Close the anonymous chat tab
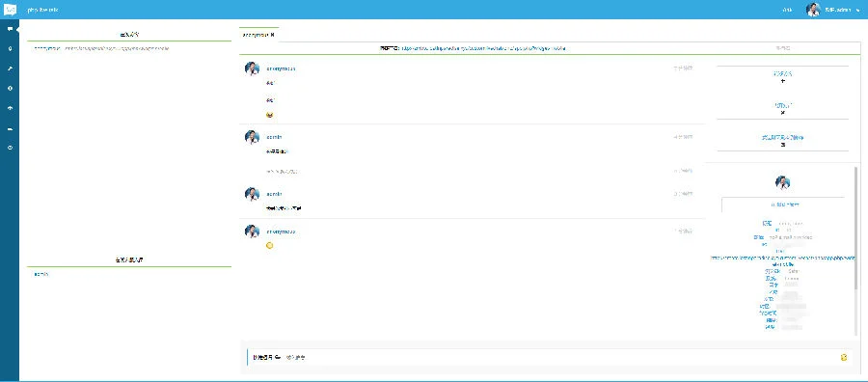This screenshot has width=868, height=382. coord(272,35)
